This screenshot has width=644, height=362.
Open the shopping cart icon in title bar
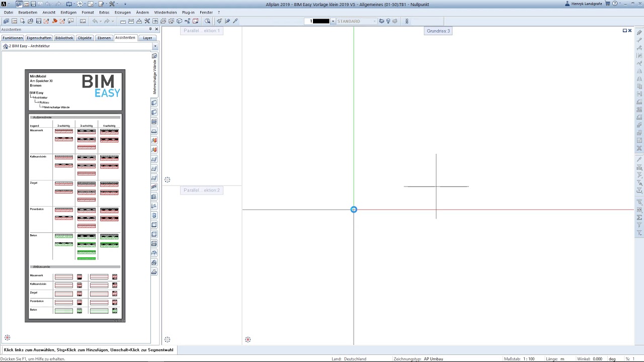point(607,4)
